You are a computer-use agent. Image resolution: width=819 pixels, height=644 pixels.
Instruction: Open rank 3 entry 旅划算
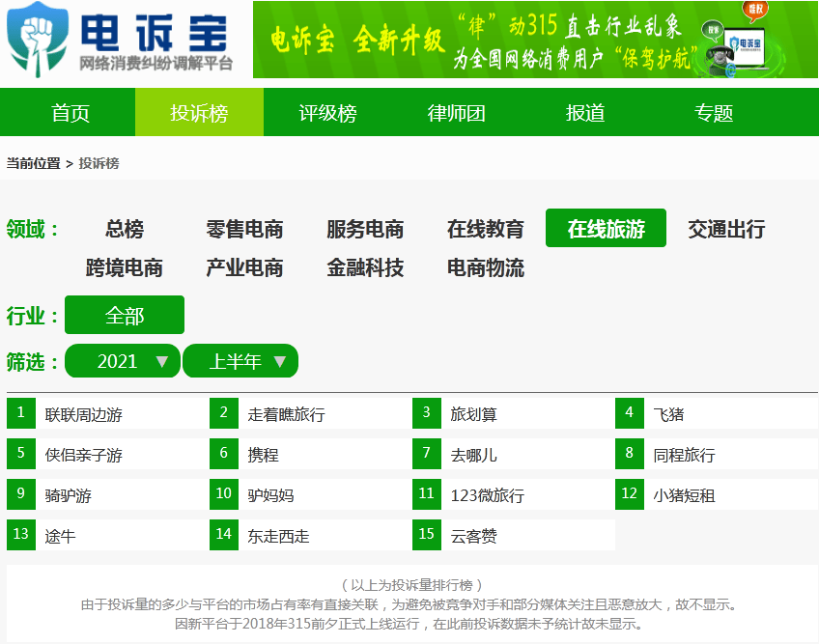click(x=514, y=413)
